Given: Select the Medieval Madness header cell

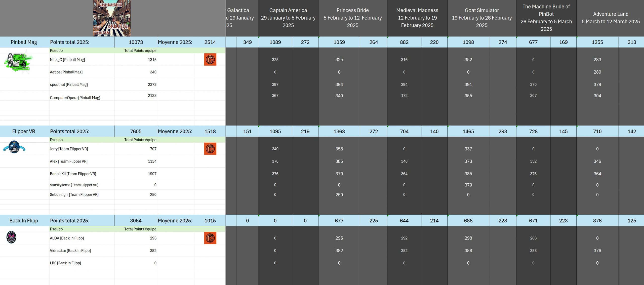Looking at the screenshot, I should pyautogui.click(x=417, y=18).
